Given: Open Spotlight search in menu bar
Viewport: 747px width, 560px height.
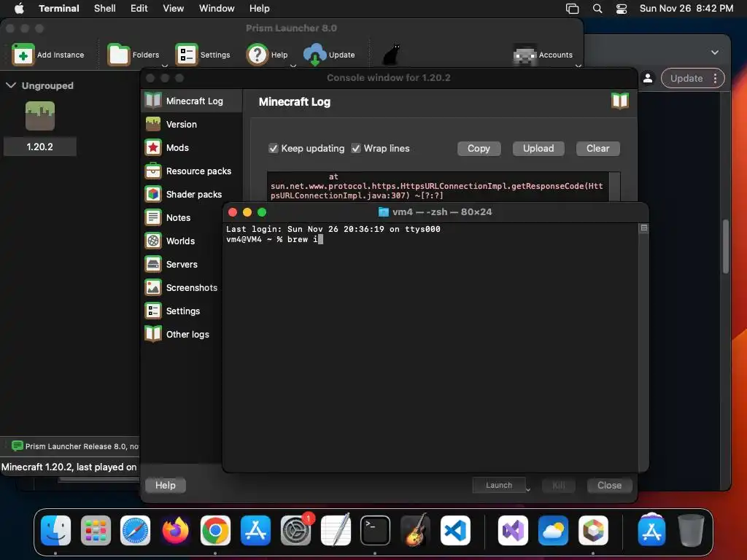Looking at the screenshot, I should (x=597, y=8).
